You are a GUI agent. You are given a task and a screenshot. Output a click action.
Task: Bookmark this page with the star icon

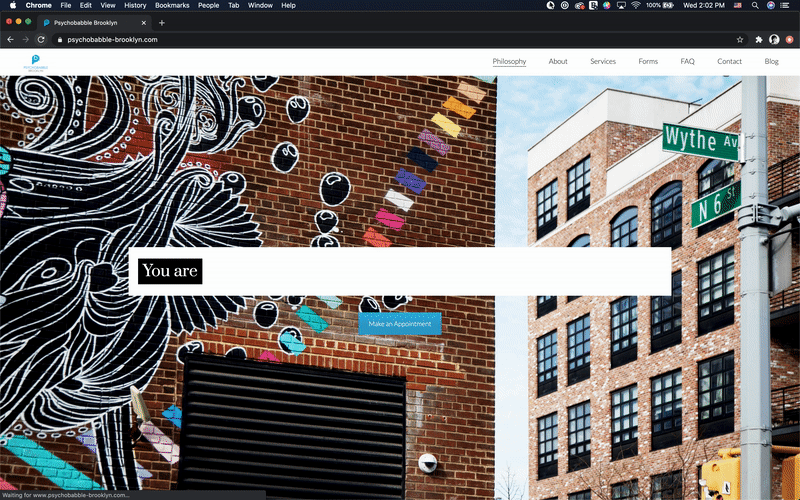pyautogui.click(x=740, y=39)
